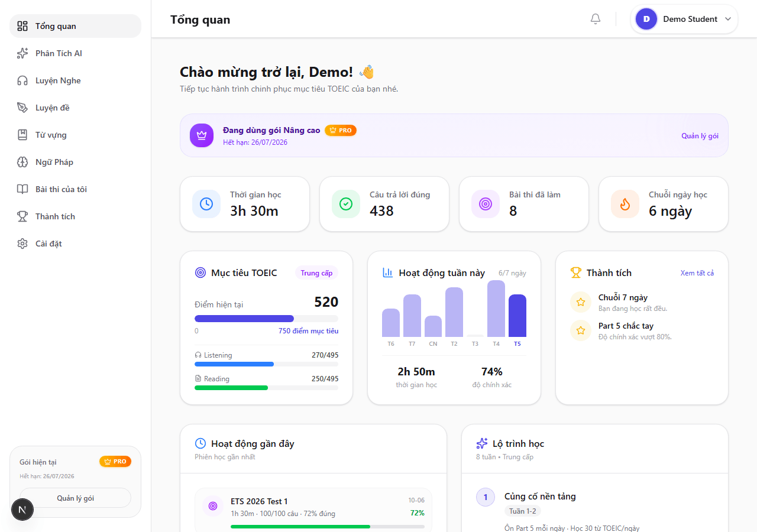The image size is (757, 532).
Task: Click Quản lý gói link in plan banner
Action: [x=700, y=136]
